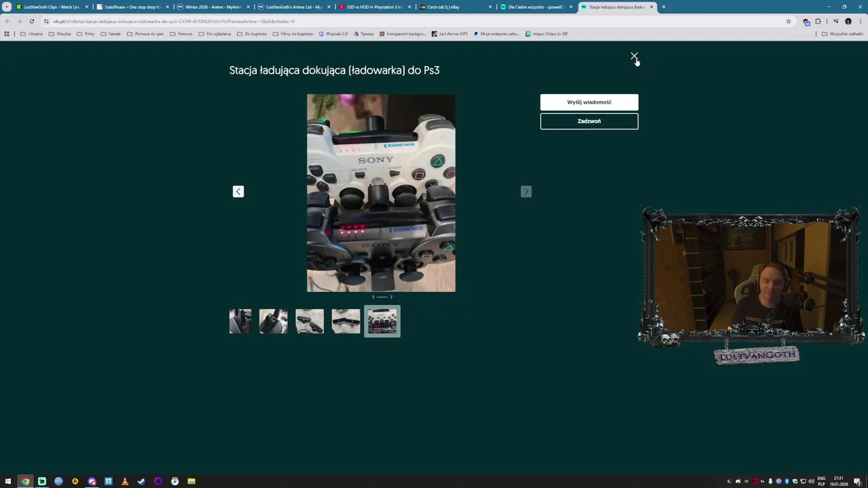Open the Трекер bookmark
The image size is (868, 488).
364,34
